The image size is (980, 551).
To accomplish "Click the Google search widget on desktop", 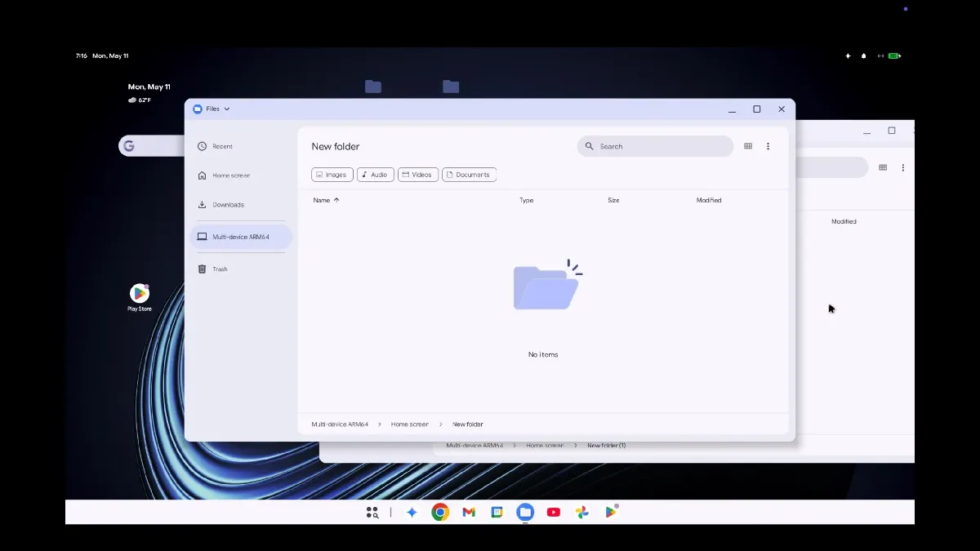I will coord(152,146).
